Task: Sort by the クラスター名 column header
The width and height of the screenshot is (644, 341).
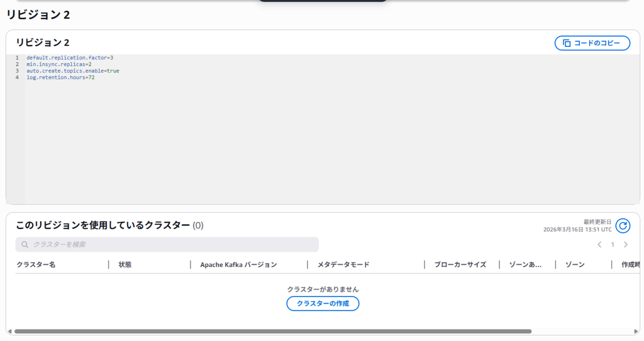Action: coord(36,265)
